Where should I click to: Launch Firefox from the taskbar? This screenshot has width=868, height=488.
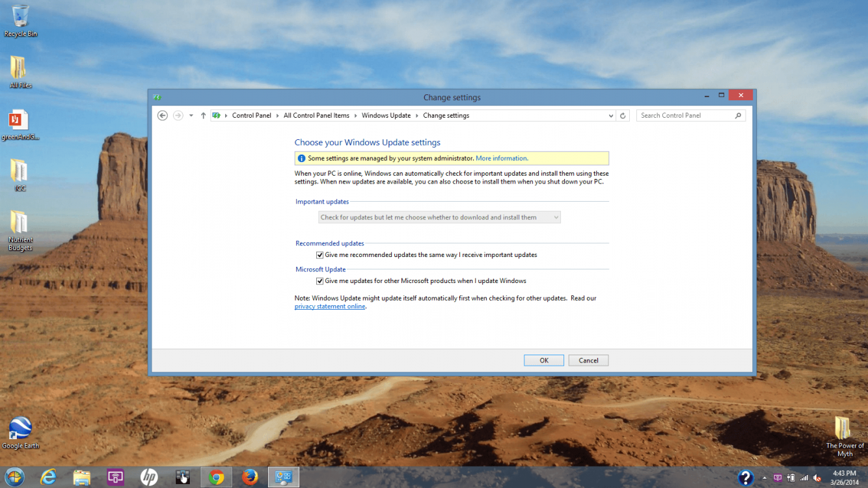point(250,477)
